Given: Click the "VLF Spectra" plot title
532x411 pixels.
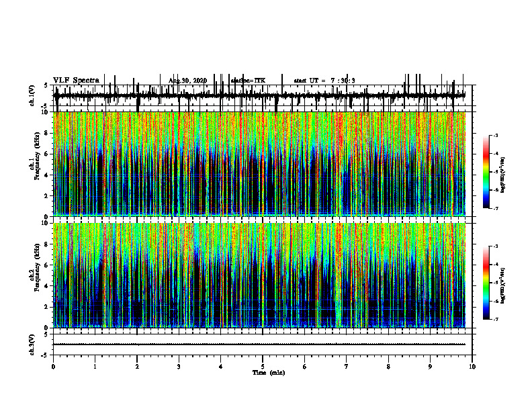Looking at the screenshot, I should click(x=76, y=81).
